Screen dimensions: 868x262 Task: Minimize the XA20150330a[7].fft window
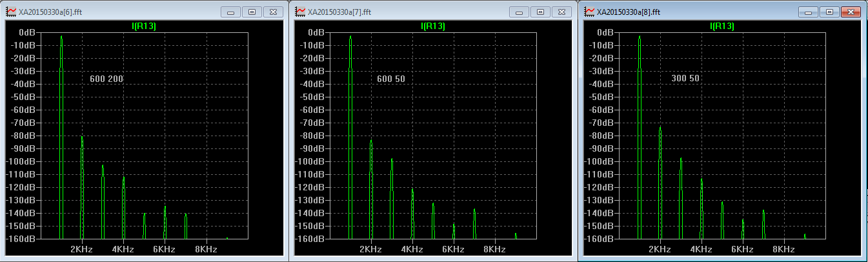pyautogui.click(x=519, y=12)
